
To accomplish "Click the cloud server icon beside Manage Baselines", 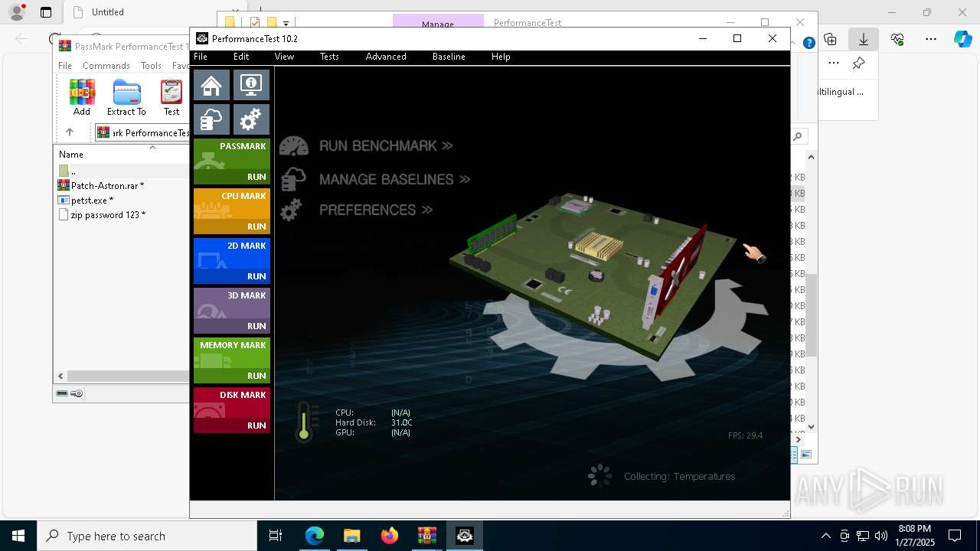I will pos(293,179).
